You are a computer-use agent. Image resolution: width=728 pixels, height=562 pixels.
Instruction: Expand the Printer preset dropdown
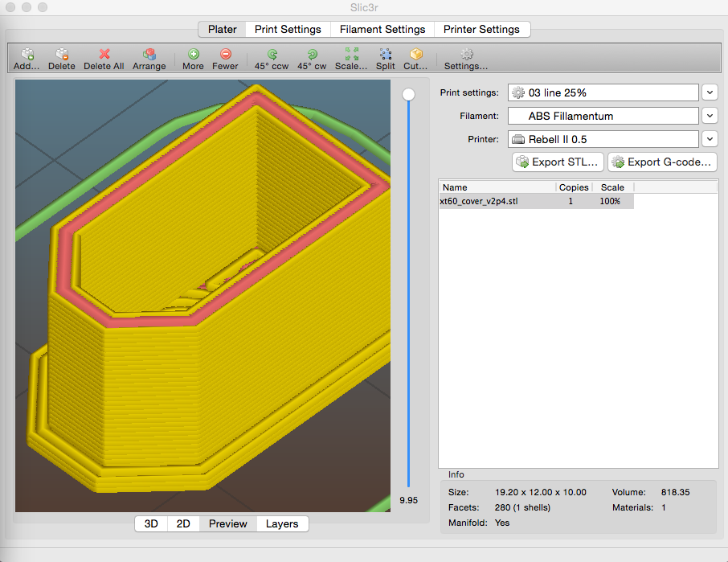click(710, 139)
